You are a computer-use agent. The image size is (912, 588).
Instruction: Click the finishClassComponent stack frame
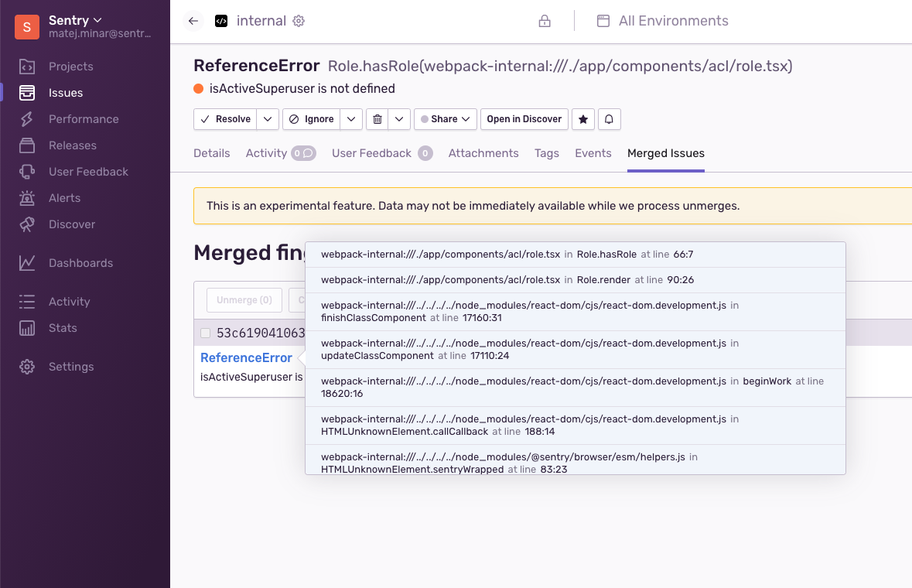[x=576, y=312]
